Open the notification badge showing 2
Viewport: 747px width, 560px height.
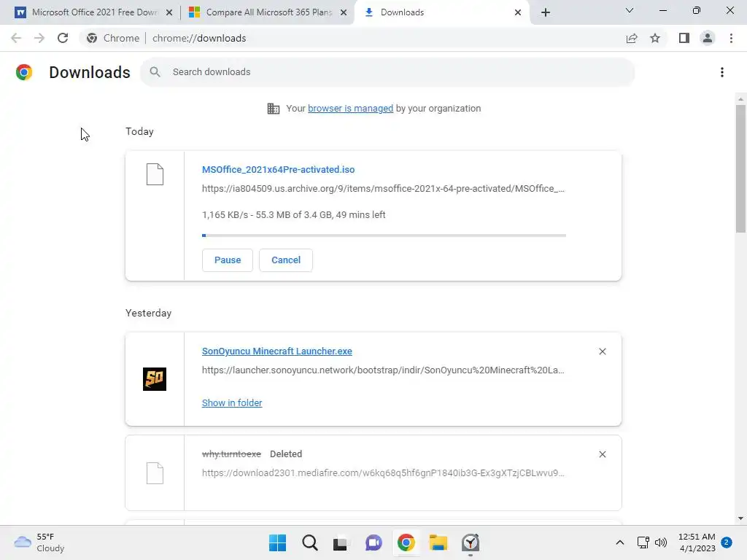(727, 542)
